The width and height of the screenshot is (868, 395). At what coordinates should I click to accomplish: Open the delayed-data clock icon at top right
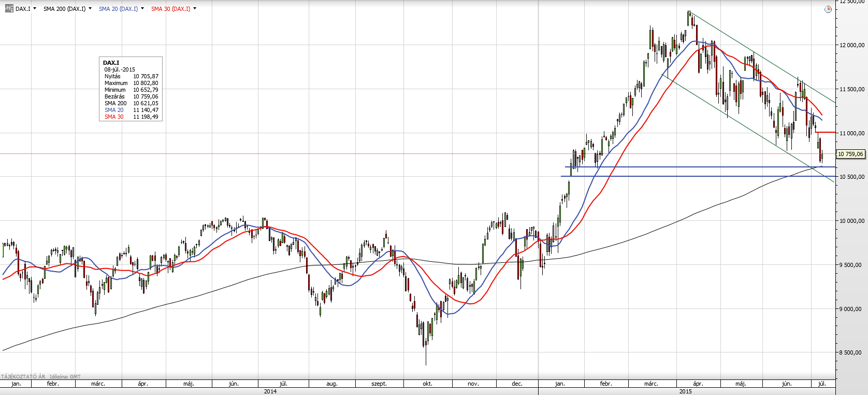click(828, 9)
